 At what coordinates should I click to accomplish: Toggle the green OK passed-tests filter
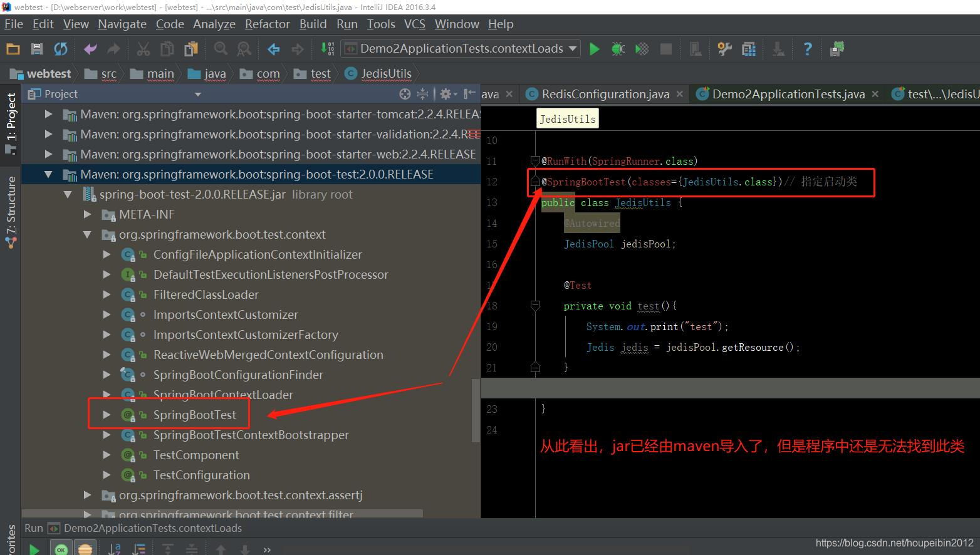(61, 549)
